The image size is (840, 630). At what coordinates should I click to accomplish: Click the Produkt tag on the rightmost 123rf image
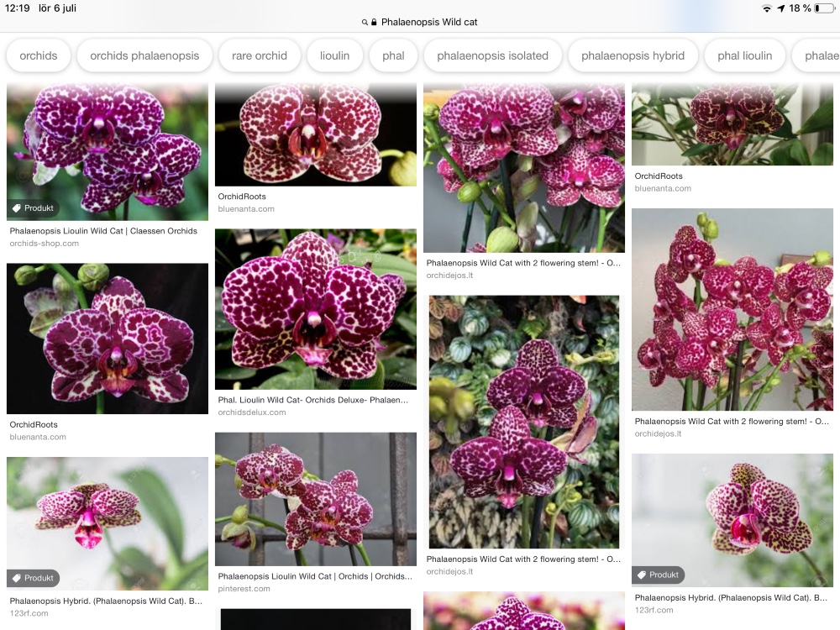click(x=658, y=575)
